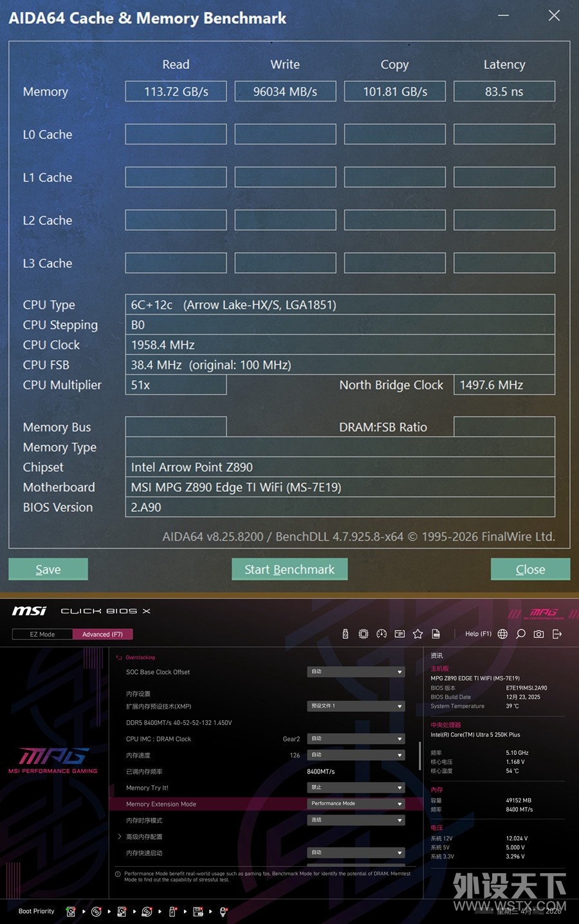
Task: Click Help (F1) in BIOS header
Action: tap(478, 634)
